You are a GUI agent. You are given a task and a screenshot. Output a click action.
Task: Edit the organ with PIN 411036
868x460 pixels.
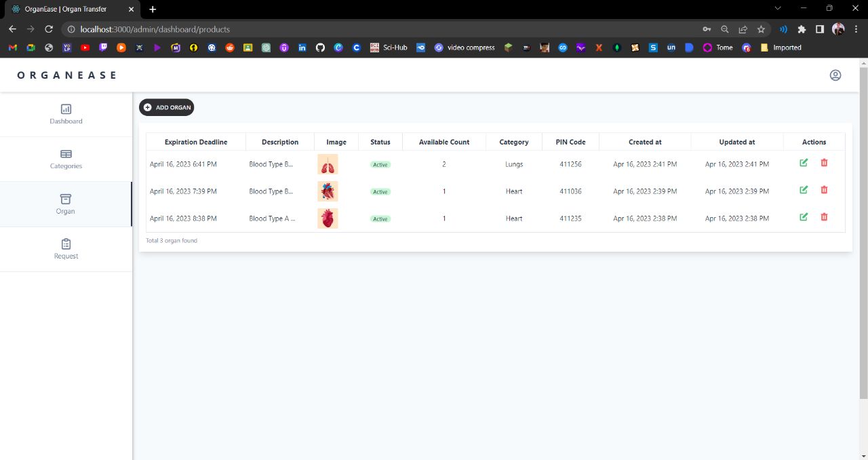click(x=804, y=190)
